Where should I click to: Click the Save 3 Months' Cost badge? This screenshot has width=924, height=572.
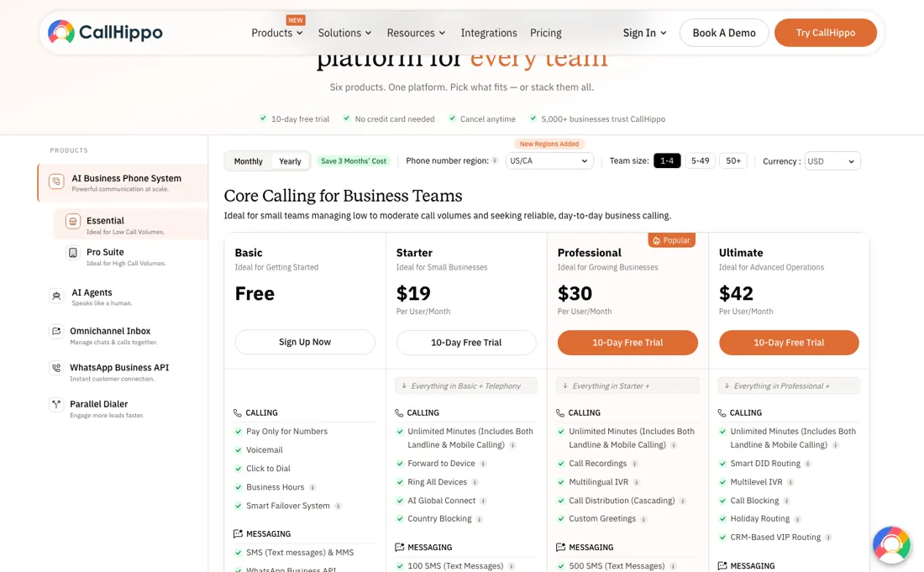[354, 160]
